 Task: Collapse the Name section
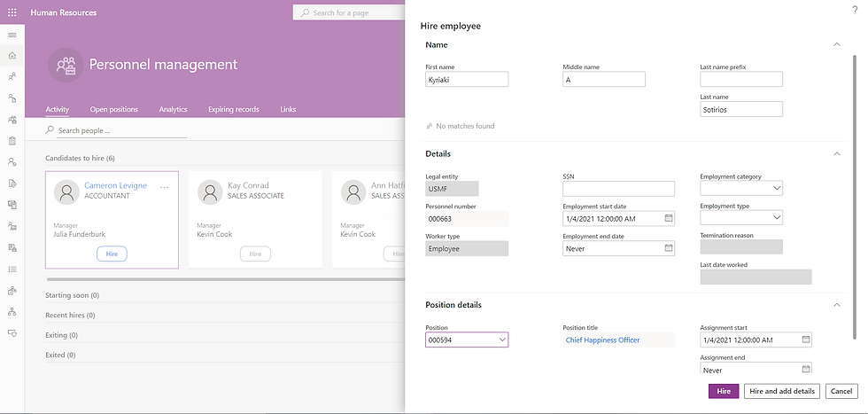(x=837, y=44)
